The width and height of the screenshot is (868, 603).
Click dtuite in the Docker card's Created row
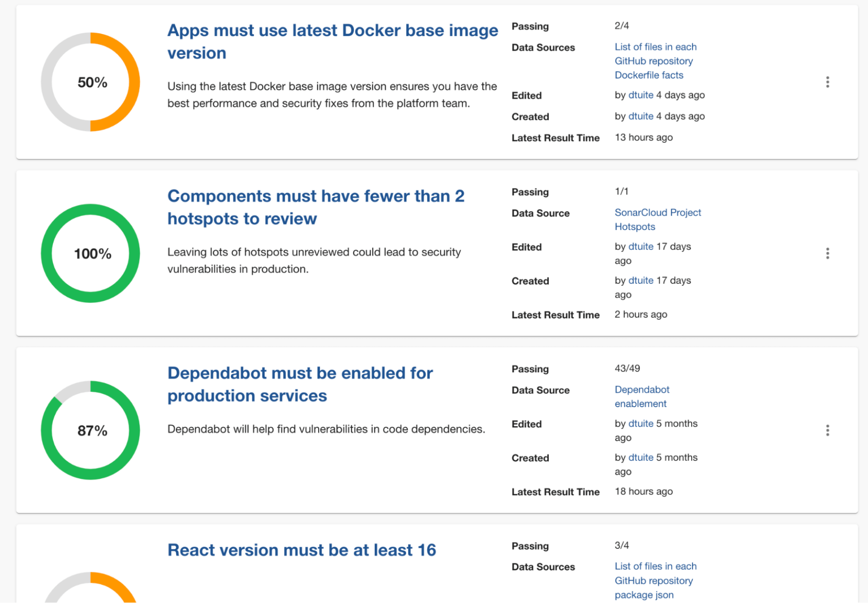[641, 116]
